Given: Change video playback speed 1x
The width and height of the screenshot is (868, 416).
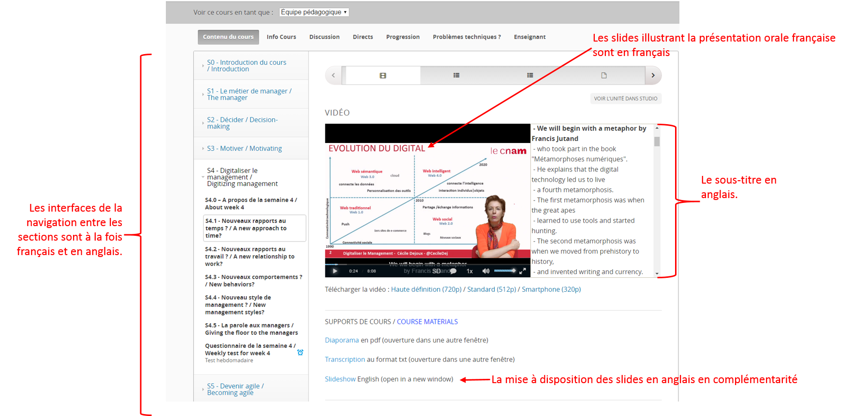Looking at the screenshot, I should (470, 271).
